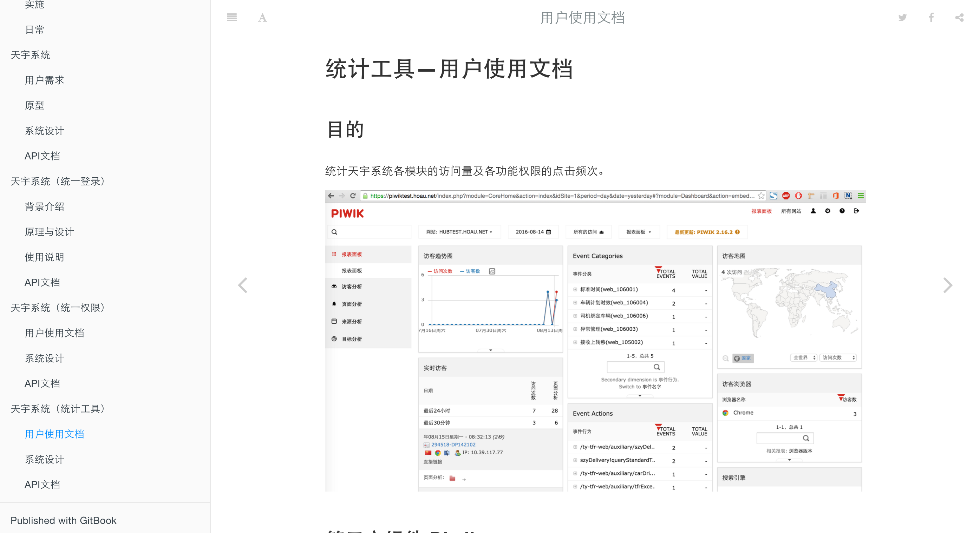The width and height of the screenshot is (980, 533).
Task: Open highlighted 用户使用文档 under 统计工具
Action: [x=54, y=434]
